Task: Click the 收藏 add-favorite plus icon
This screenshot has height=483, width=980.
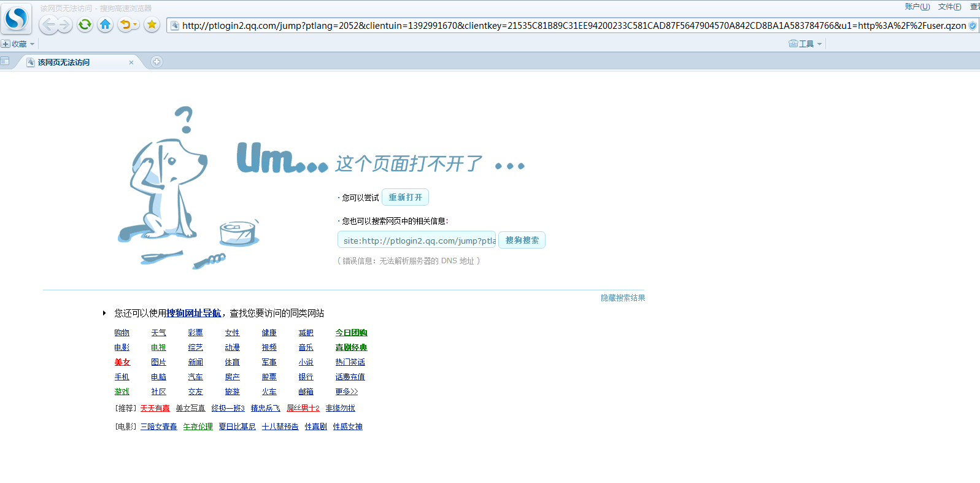Action: [x=6, y=44]
